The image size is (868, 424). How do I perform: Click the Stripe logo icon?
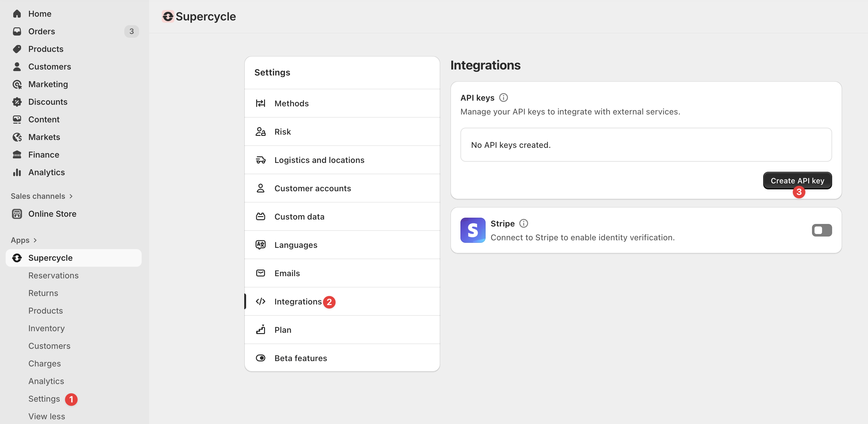[472, 230]
